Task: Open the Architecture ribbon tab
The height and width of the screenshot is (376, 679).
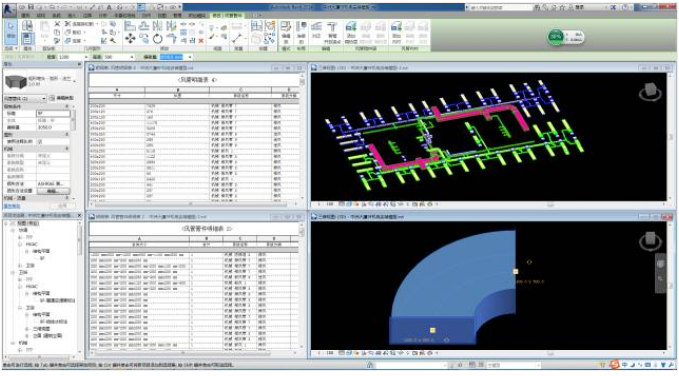Action: (x=26, y=16)
